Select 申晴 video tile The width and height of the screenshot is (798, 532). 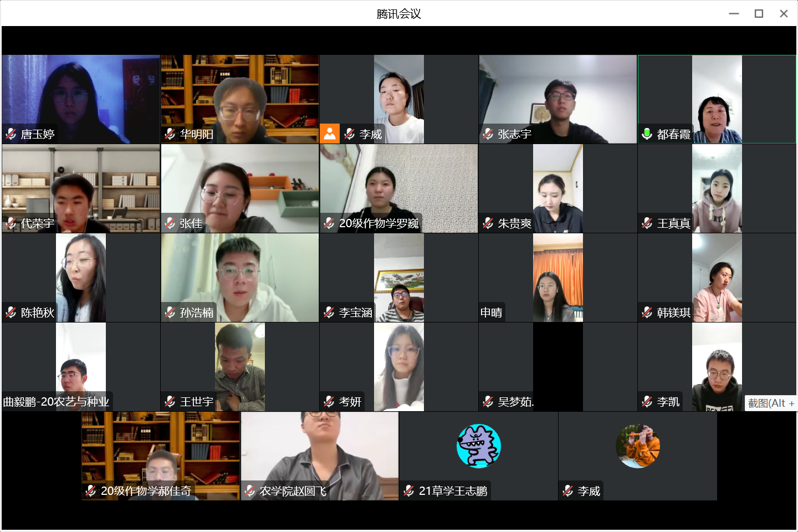coord(558,278)
